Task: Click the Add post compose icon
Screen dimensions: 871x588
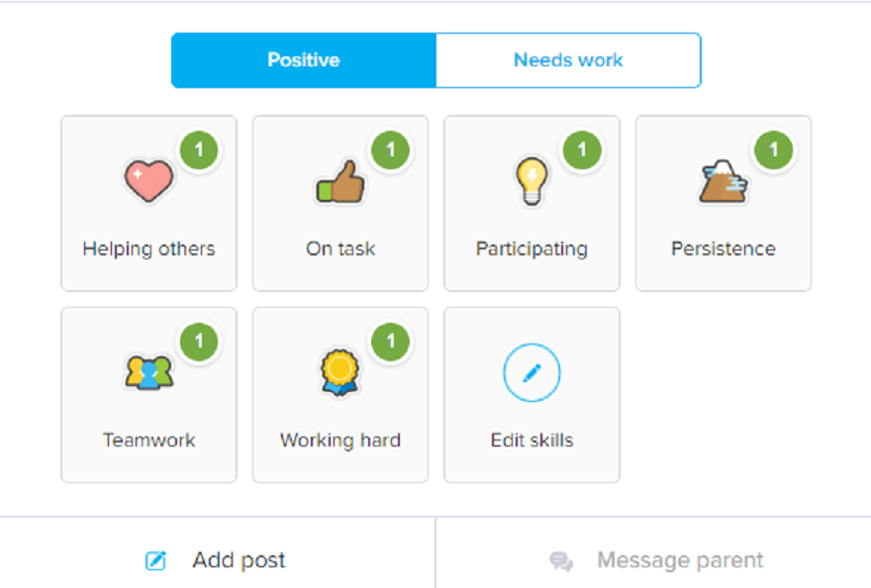Action: [155, 561]
